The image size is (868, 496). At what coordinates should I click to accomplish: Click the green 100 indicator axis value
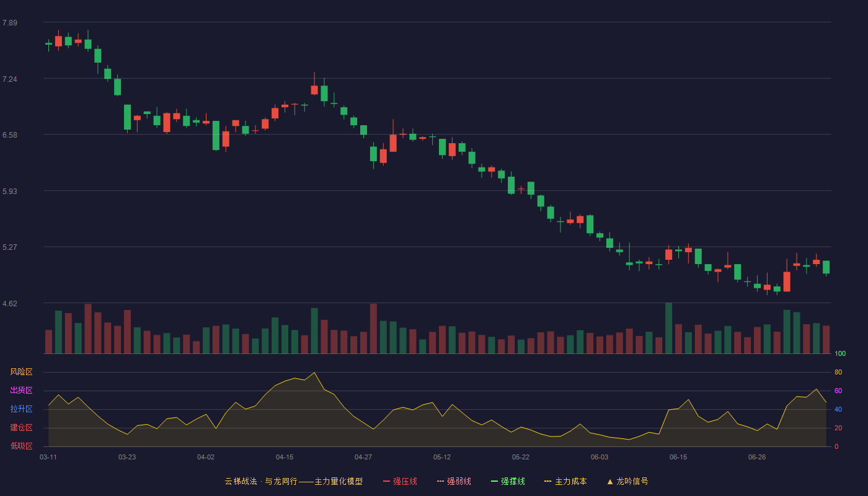[840, 353]
